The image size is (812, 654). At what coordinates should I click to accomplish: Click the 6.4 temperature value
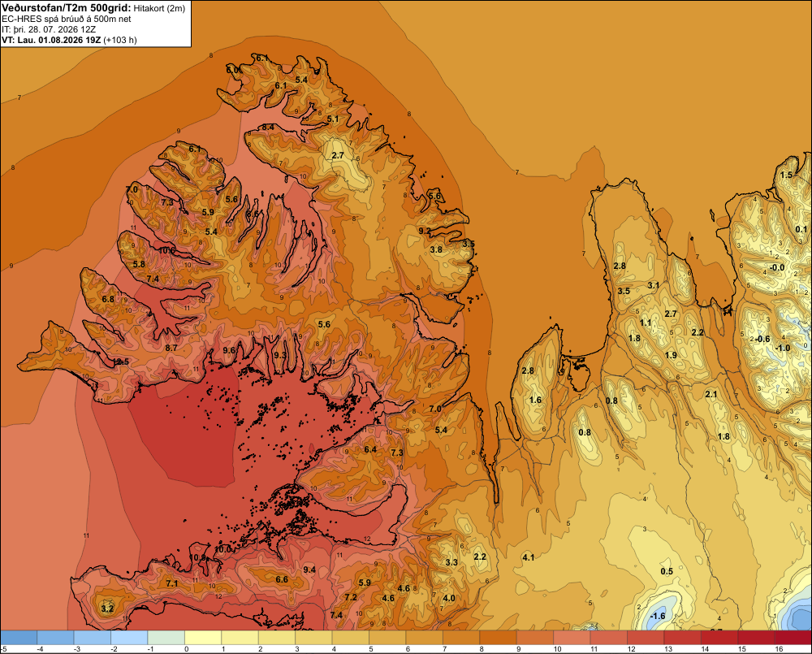[370, 449]
